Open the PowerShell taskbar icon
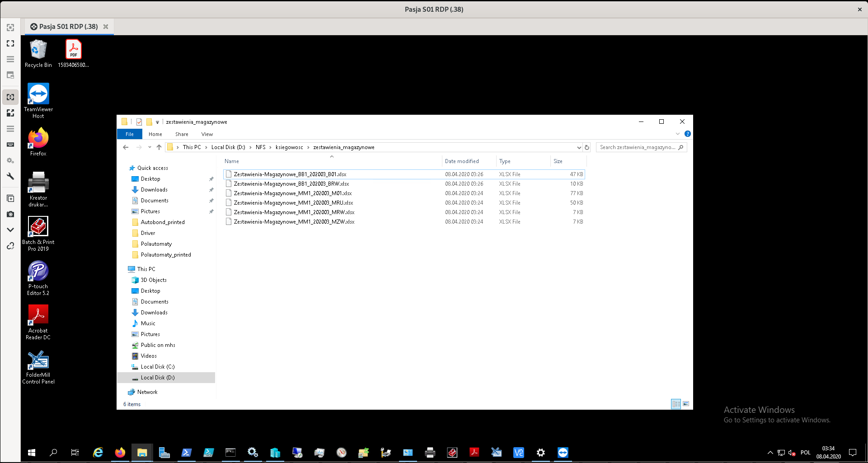Image resolution: width=868 pixels, height=463 pixels. (186, 452)
